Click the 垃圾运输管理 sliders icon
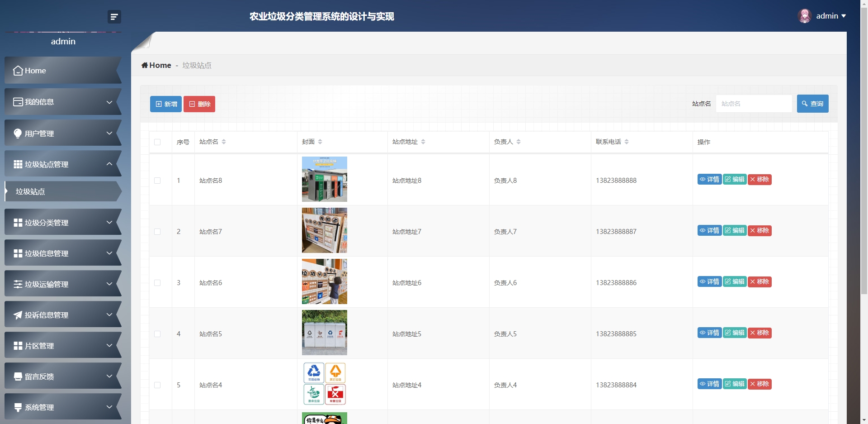 pos(18,284)
